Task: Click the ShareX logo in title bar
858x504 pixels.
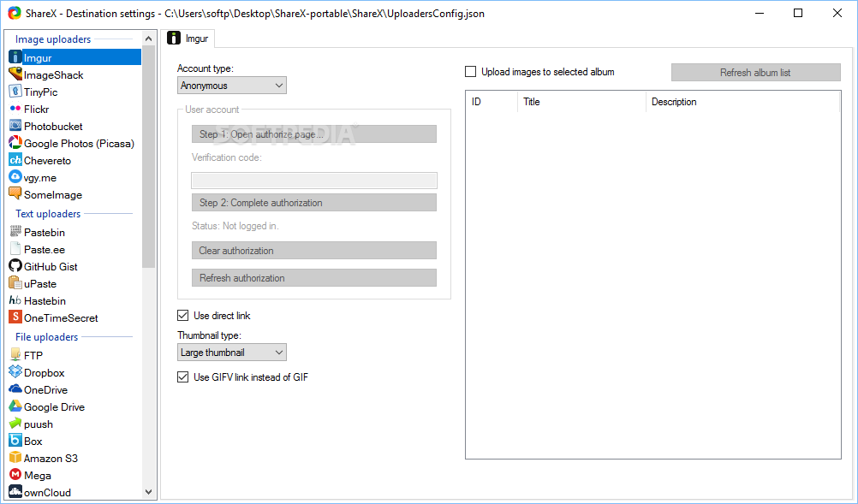Action: click(x=15, y=13)
